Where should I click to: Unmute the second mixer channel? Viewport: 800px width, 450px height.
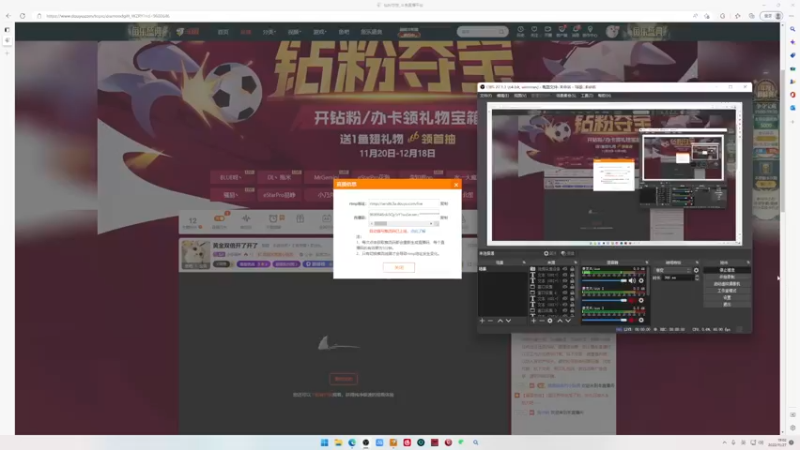(632, 301)
